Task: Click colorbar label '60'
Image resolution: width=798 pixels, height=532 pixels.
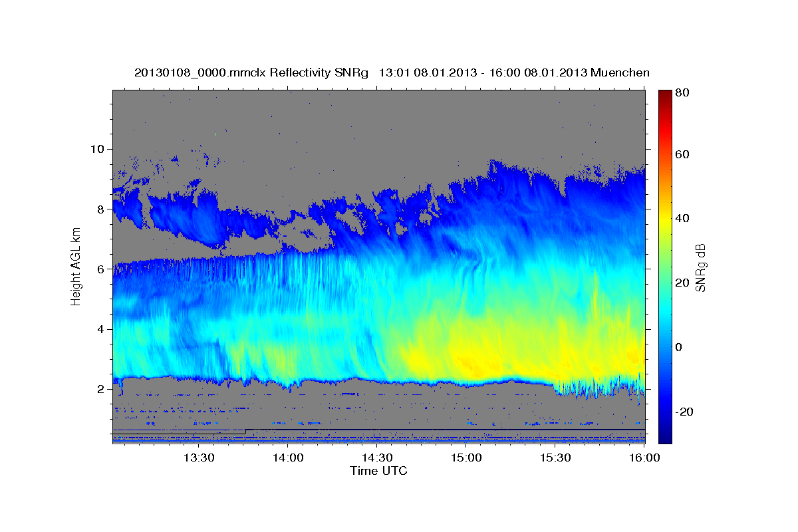Action: tap(682, 154)
